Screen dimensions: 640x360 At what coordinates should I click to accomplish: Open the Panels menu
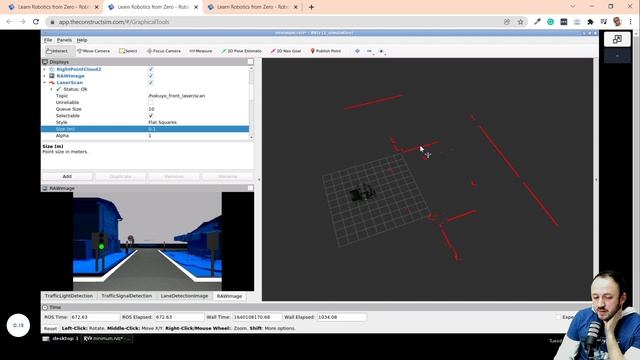[64, 40]
